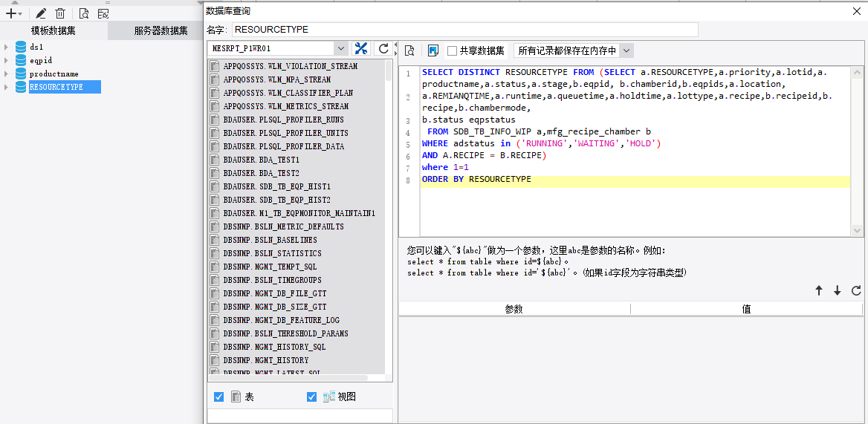
Task: Select table DBSNMP.MGMT_TEMPT_SQL
Action: point(271,267)
